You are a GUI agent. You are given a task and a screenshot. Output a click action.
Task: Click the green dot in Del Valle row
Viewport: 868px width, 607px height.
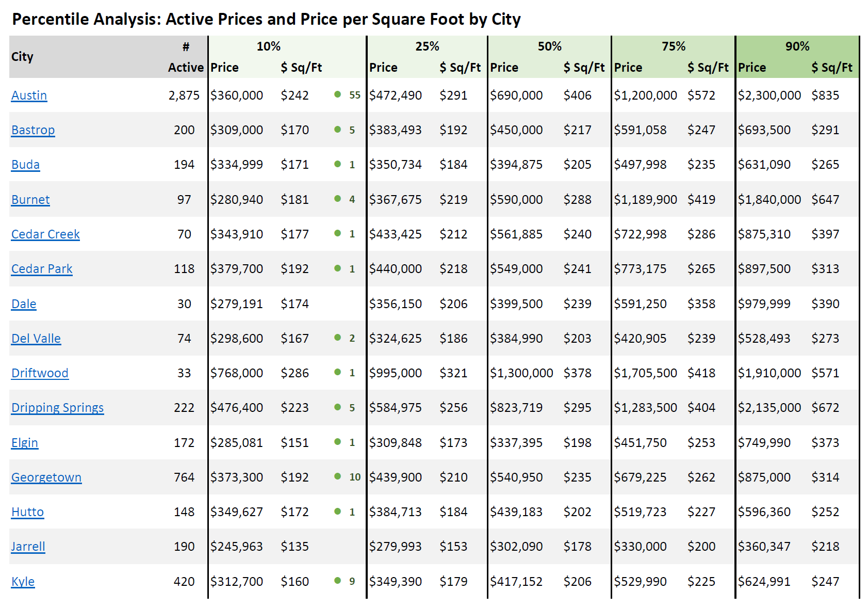click(x=338, y=338)
